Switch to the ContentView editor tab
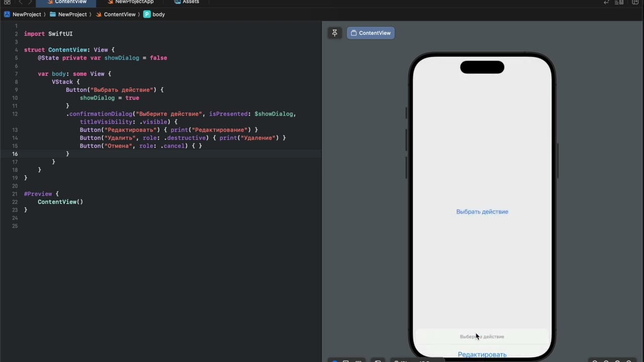 point(66,3)
